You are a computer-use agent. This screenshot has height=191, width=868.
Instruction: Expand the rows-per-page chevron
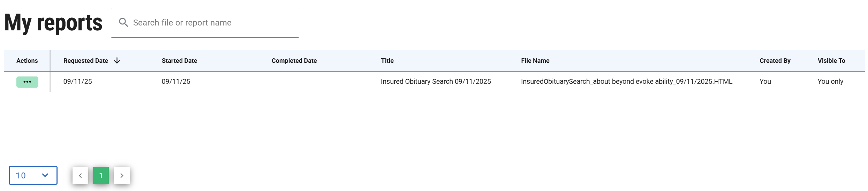[45, 175]
